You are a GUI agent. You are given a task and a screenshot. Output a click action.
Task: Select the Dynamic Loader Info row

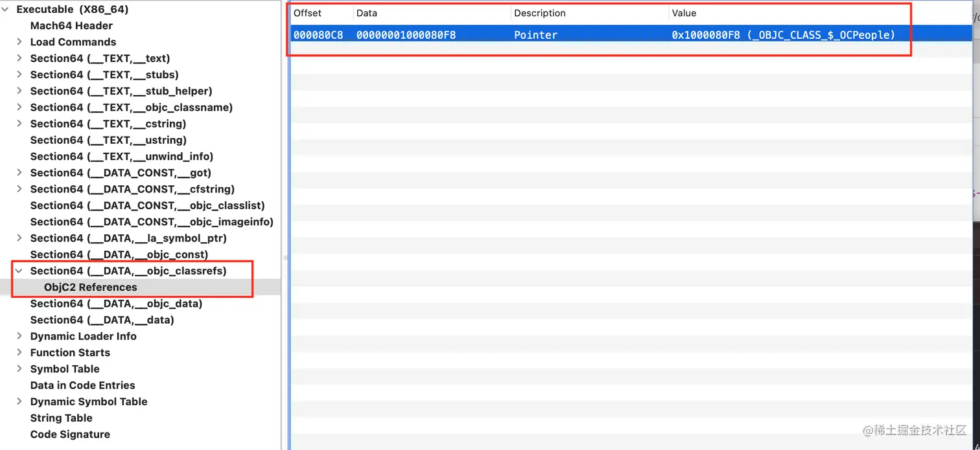tap(84, 336)
